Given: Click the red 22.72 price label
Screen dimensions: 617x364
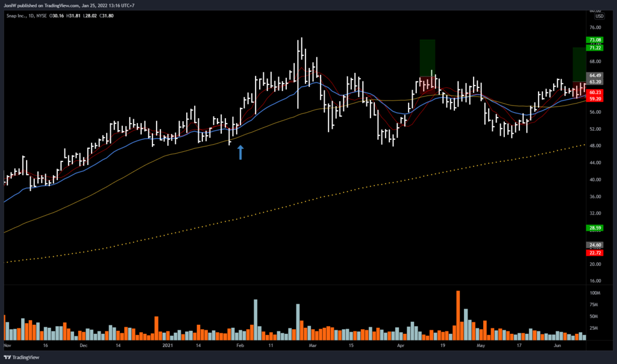Looking at the screenshot, I should [594, 253].
